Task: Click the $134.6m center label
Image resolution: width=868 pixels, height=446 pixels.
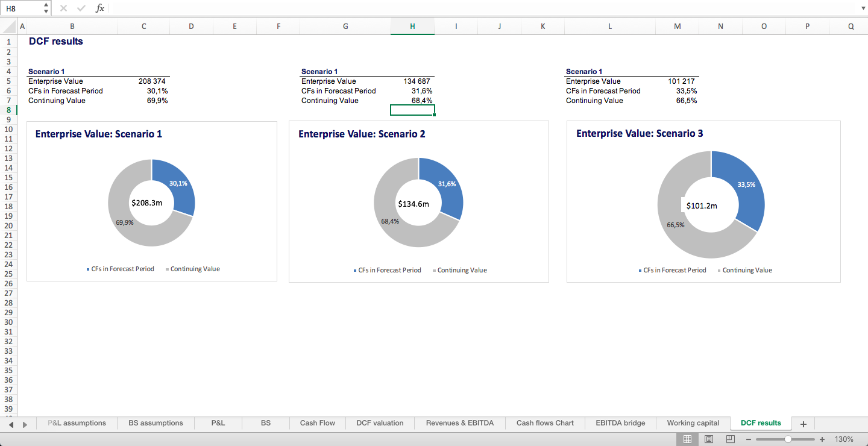Action: (x=414, y=204)
